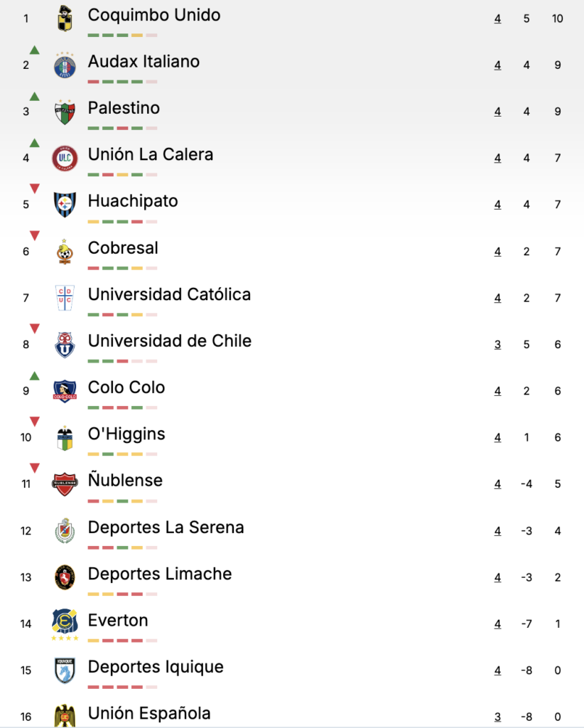Click the Palestino club crest
This screenshot has height=728, width=584.
pos(65,112)
